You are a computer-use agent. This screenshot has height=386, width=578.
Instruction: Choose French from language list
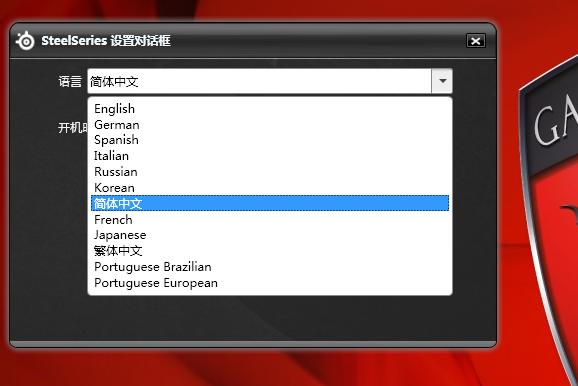pos(270,219)
